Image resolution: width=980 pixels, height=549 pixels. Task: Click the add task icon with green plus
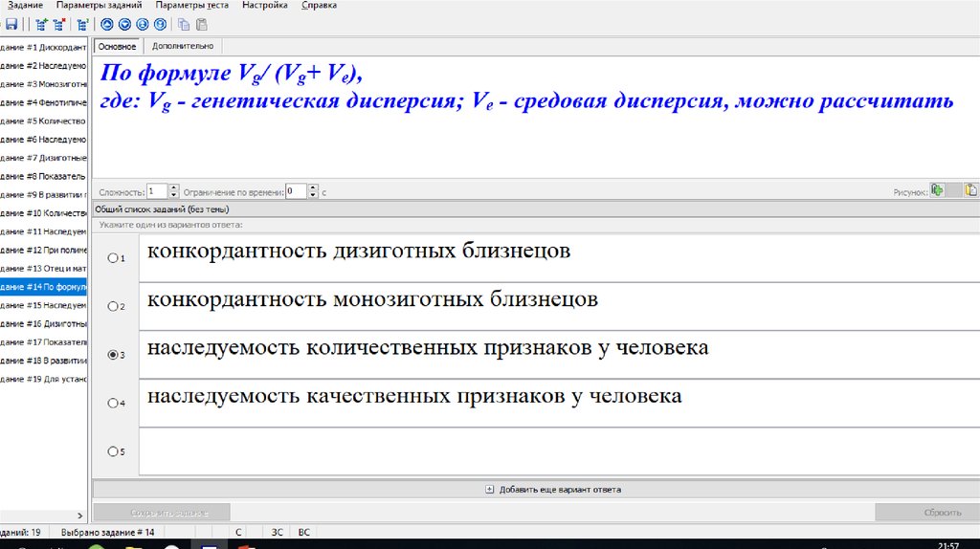41,25
